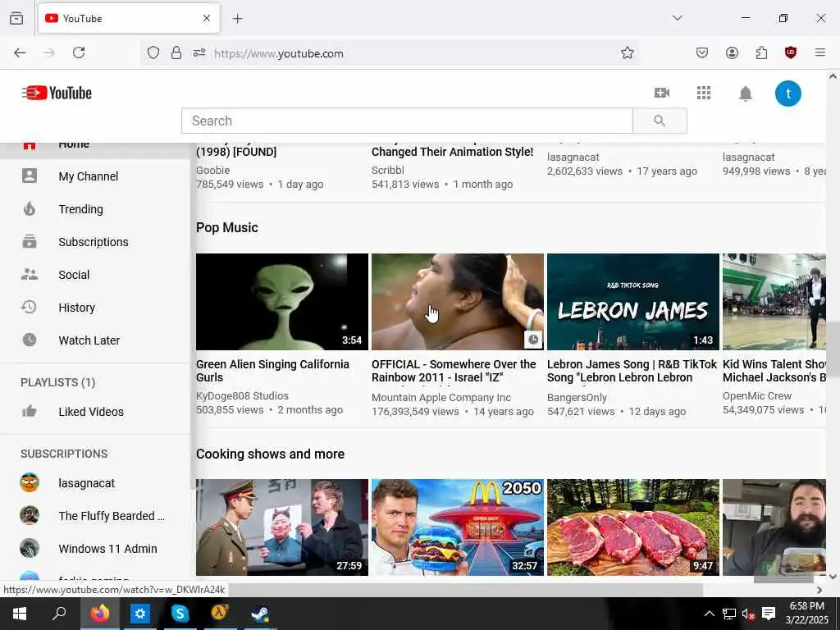840x630 pixels.
Task: Open the Extensions puzzle icon
Action: [x=761, y=52]
